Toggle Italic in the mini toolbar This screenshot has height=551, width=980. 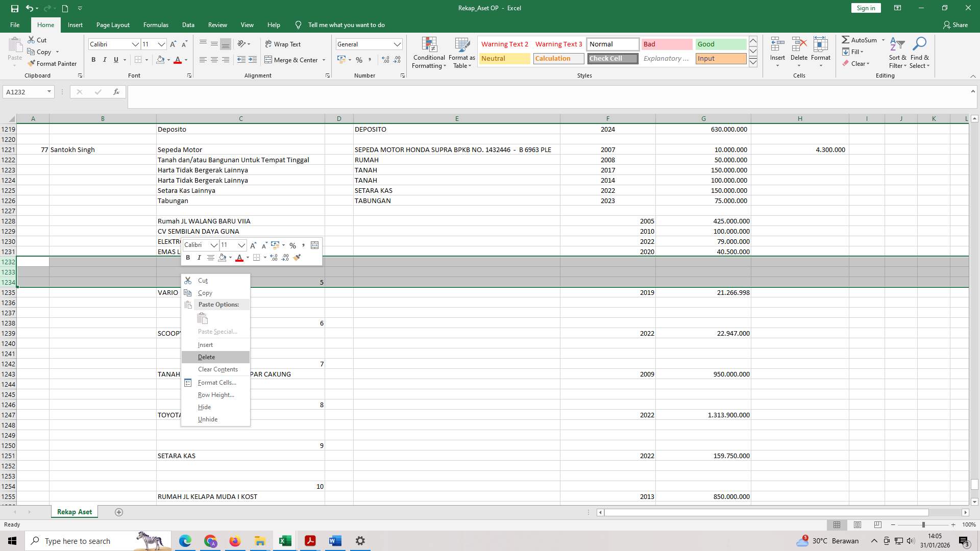pos(199,258)
